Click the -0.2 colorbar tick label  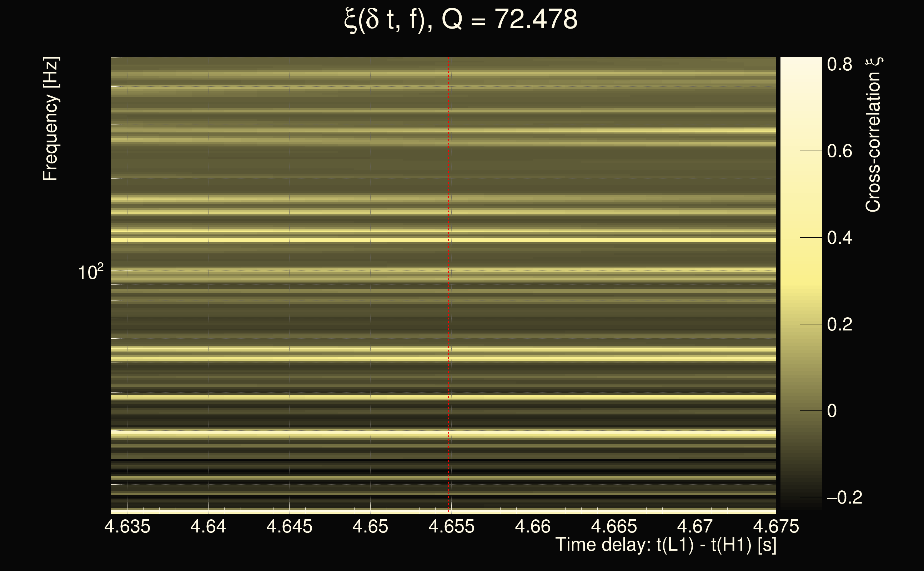844,497
